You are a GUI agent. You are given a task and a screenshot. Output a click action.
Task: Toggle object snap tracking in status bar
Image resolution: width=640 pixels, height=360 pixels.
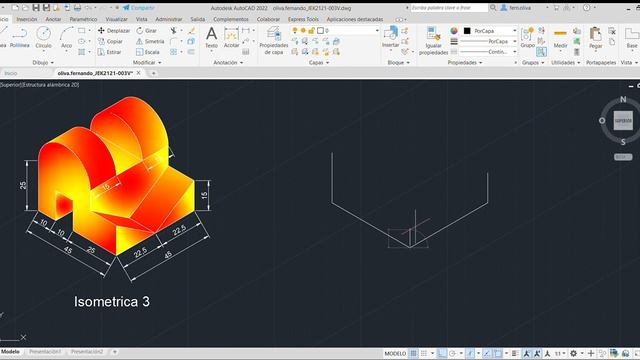pos(487,353)
